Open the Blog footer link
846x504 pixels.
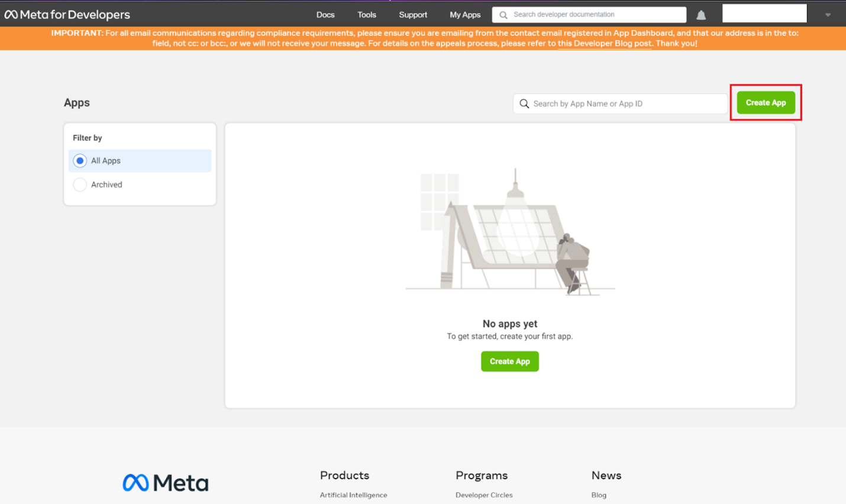coord(599,495)
